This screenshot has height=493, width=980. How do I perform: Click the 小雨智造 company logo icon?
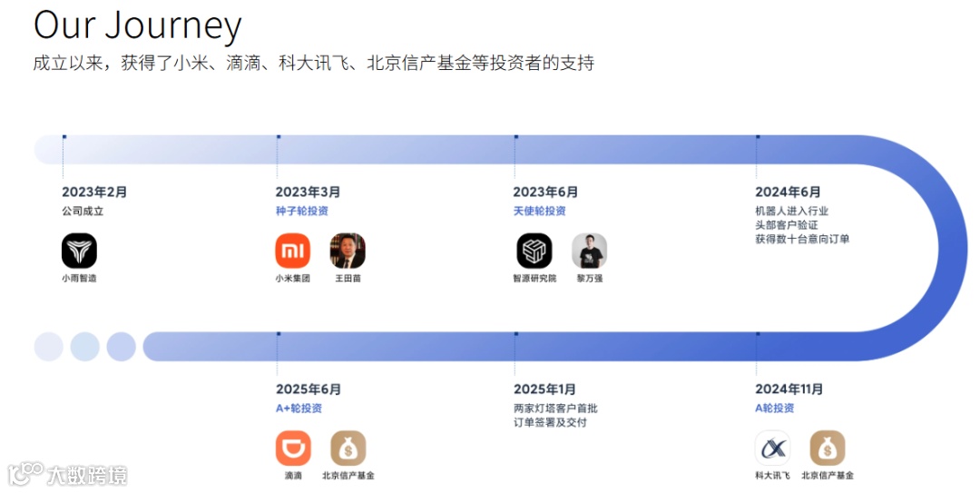coord(79,251)
